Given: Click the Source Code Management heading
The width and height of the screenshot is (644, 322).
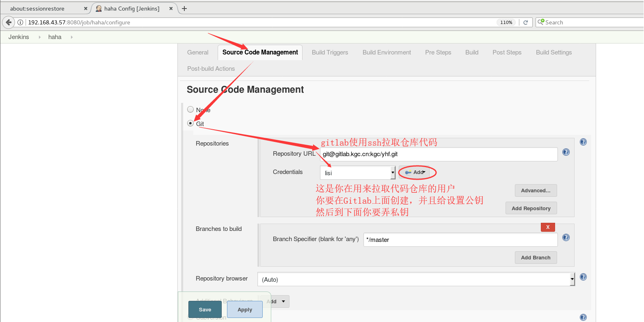Looking at the screenshot, I should (245, 89).
